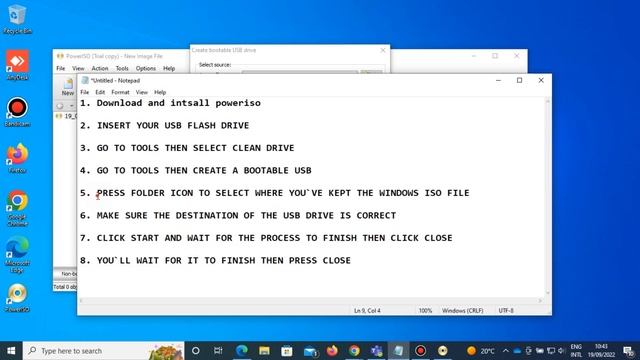The width and height of the screenshot is (640, 360).
Task: Click the line 'YOU`LL WAIT FOR IT TO FINISH'
Action: pyautogui.click(x=215, y=260)
